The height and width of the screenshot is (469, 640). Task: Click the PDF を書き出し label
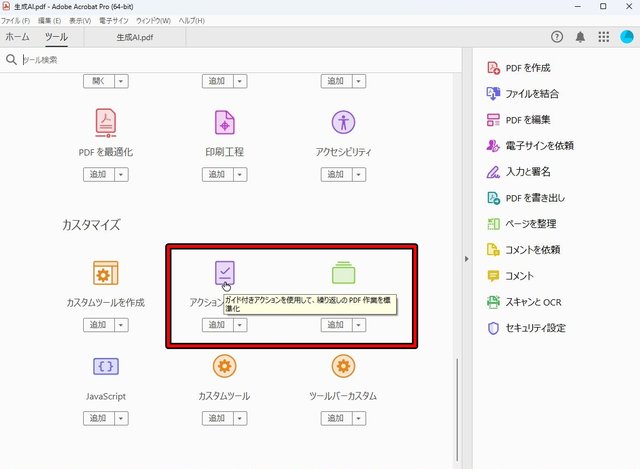point(535,198)
